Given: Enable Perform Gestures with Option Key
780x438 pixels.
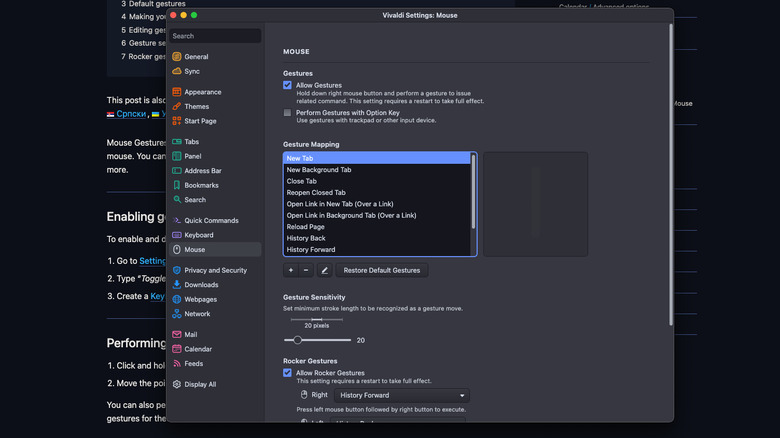Looking at the screenshot, I should [288, 113].
